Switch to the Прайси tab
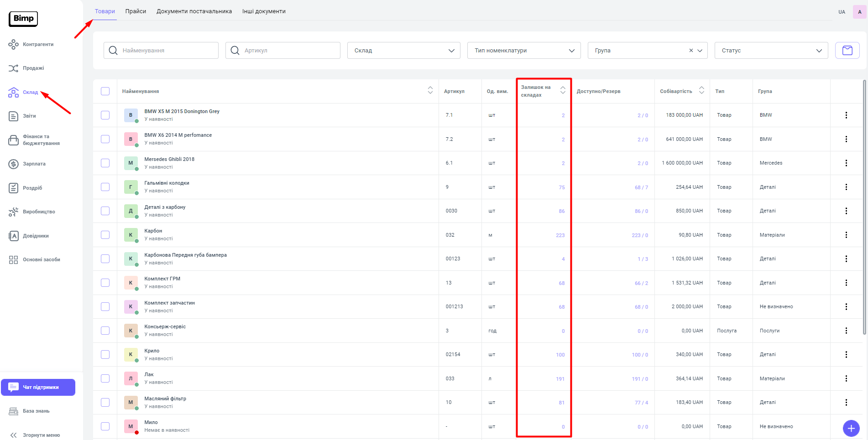 pyautogui.click(x=136, y=11)
